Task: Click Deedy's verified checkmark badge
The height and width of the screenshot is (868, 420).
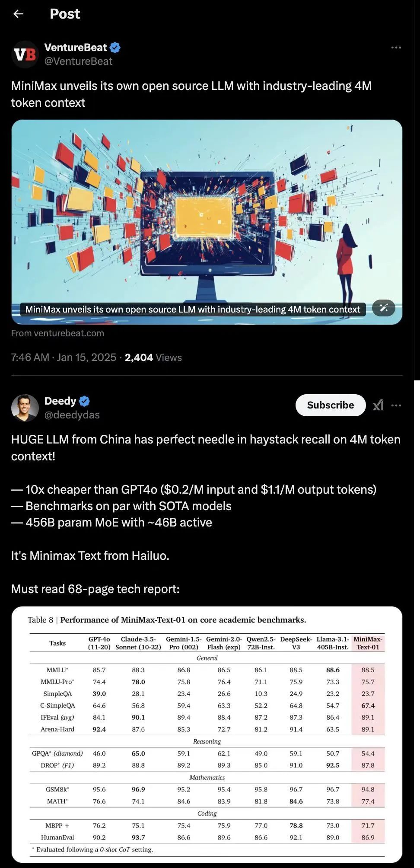Action: pos(85,401)
